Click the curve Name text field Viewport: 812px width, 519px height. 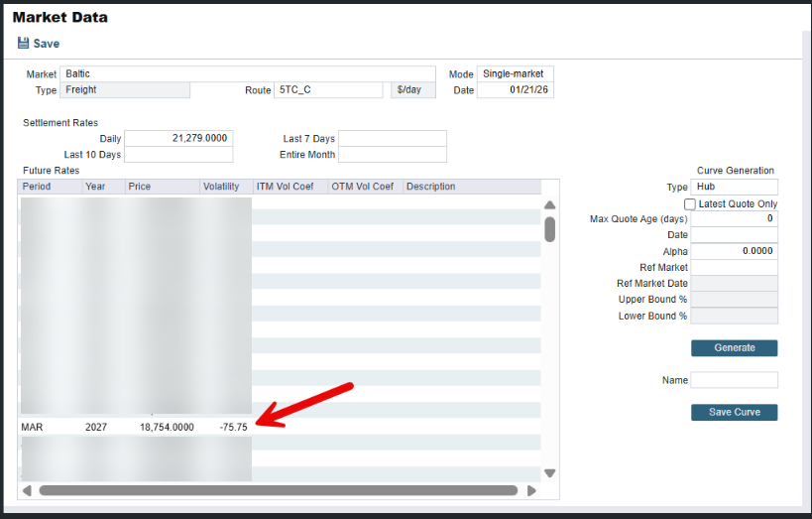tap(734, 380)
